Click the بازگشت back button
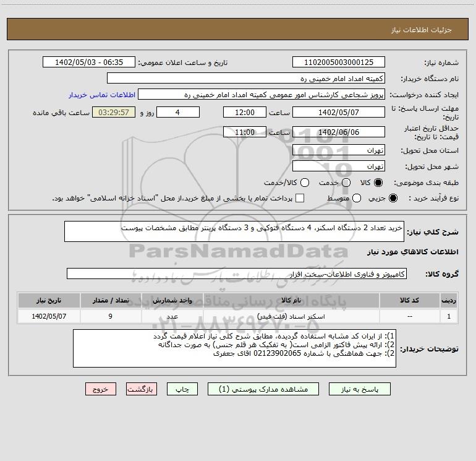The height and width of the screenshot is (461, 476). click(142, 389)
